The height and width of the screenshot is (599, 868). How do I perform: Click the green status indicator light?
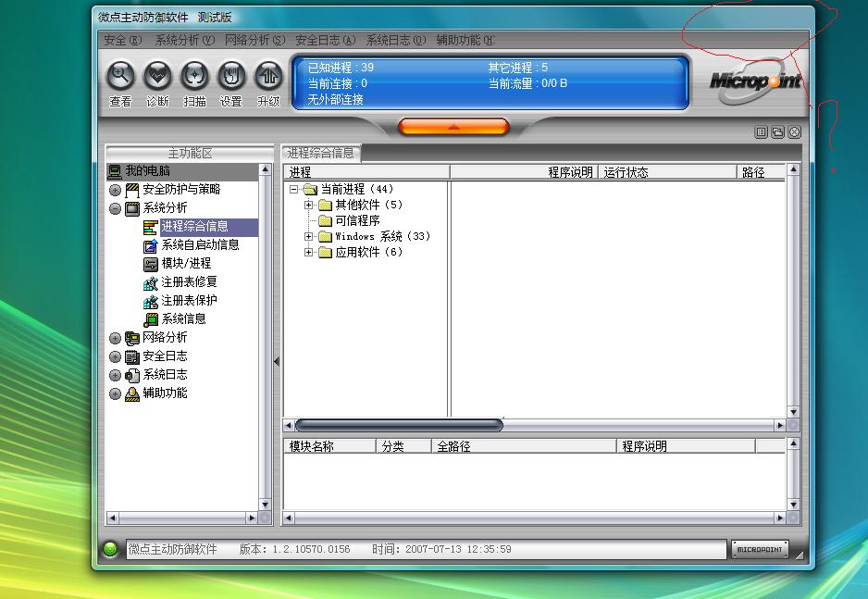pos(111,549)
